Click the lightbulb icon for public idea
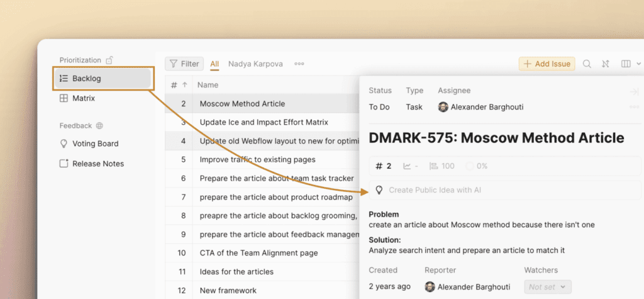This screenshot has height=299, width=644. pos(379,189)
